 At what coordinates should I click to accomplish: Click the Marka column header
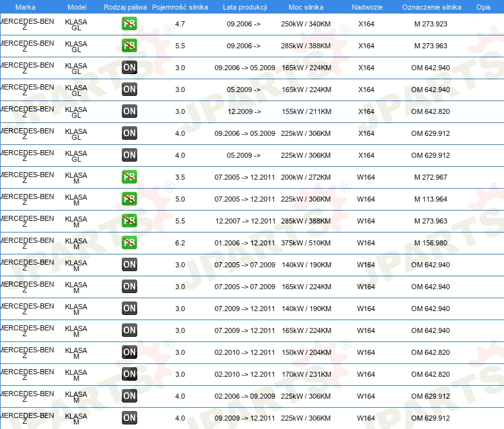pos(25,7)
